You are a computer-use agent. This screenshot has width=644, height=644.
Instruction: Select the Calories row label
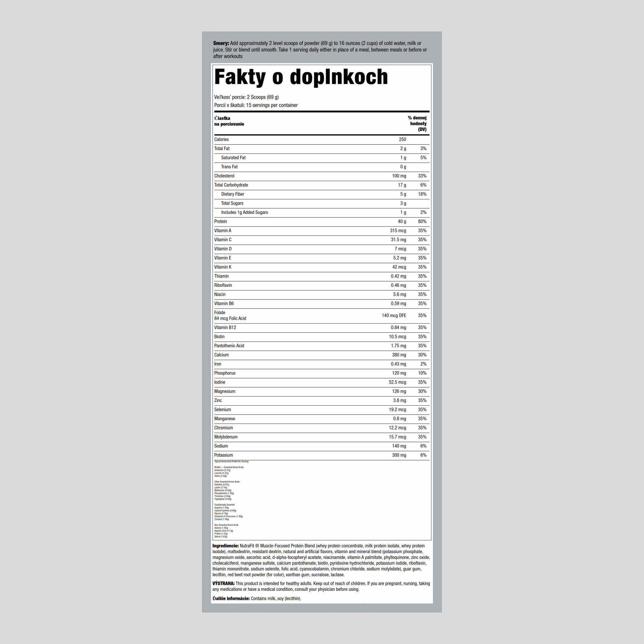[221, 139]
